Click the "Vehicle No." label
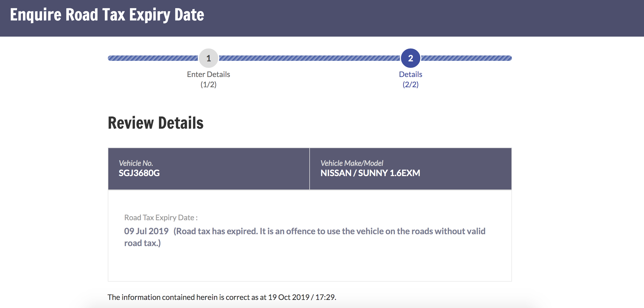This screenshot has width=644, height=308. [136, 163]
